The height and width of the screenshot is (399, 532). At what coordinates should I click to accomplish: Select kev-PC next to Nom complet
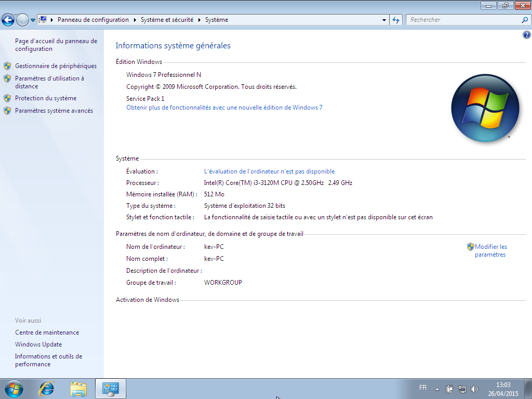214,259
